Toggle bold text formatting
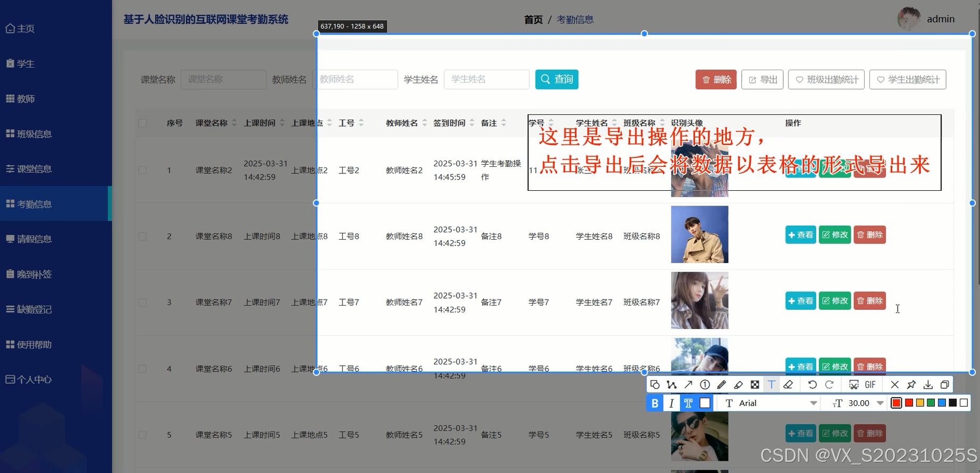 [655, 403]
